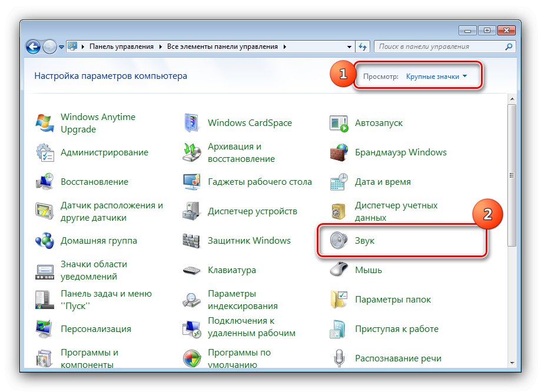The image size is (541, 392).
Task: Expand arrow after Панель управления breadcrumb
Action: coord(161,46)
